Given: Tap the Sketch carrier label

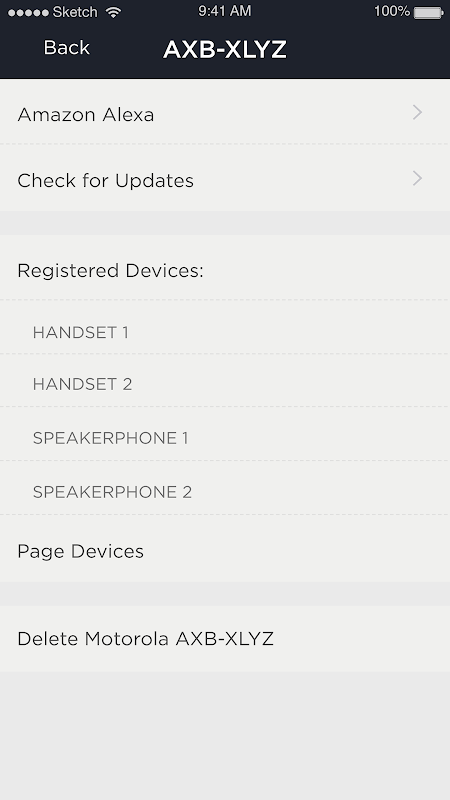Looking at the screenshot, I should [x=74, y=12].
